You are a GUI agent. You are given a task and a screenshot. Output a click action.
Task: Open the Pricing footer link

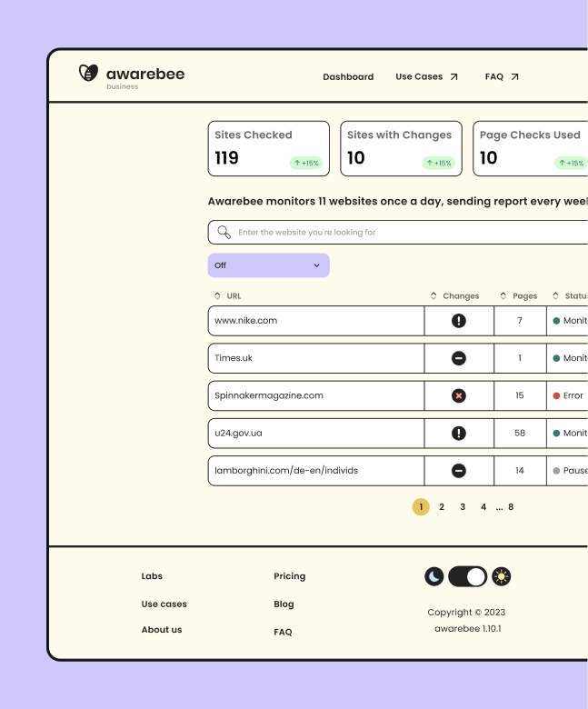click(x=290, y=576)
